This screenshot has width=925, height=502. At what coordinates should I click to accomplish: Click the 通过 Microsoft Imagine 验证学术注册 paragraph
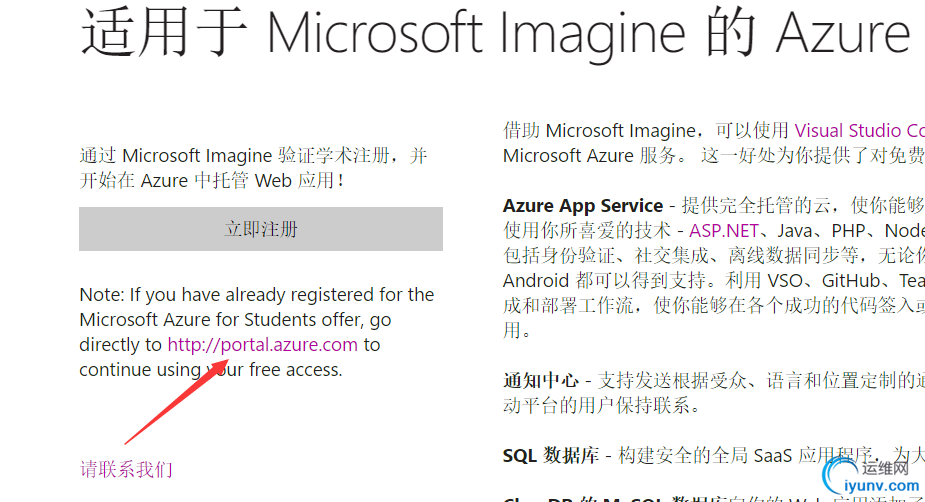pyautogui.click(x=254, y=168)
